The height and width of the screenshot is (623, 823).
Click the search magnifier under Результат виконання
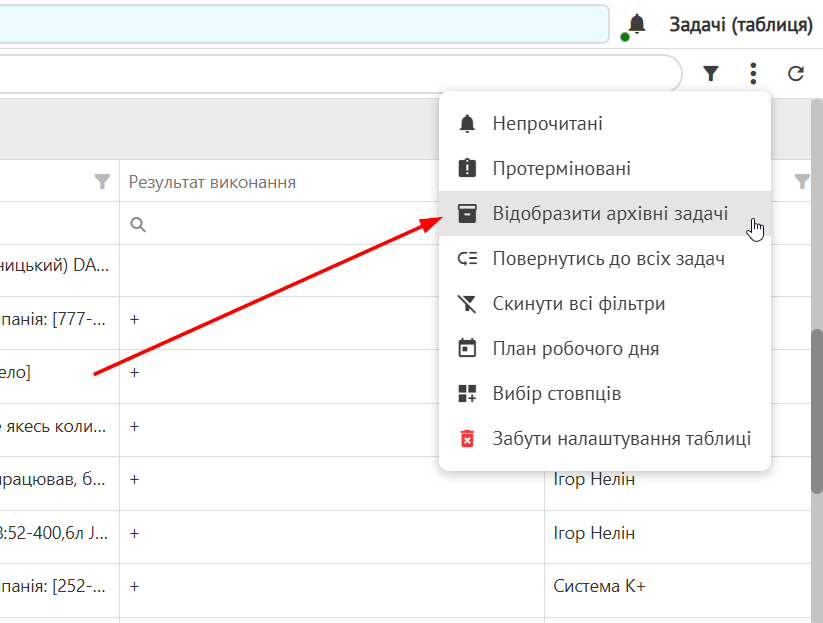point(138,225)
